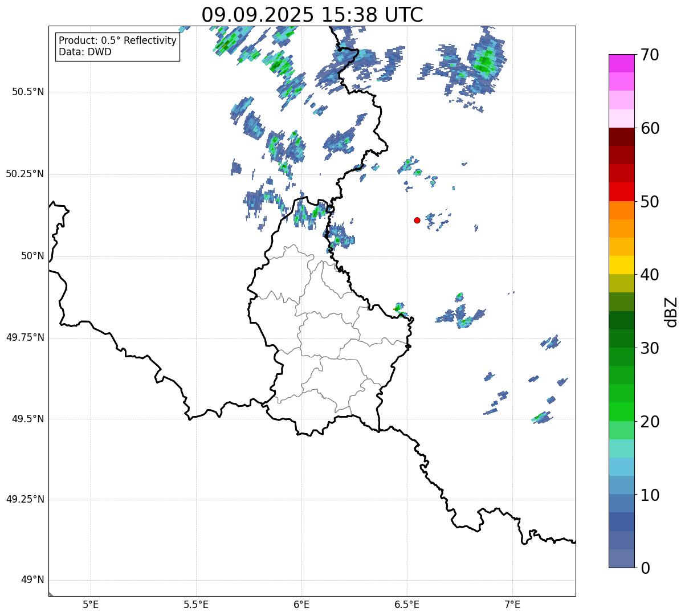
Task: Click the 40 label on colorbar
Action: point(649,275)
